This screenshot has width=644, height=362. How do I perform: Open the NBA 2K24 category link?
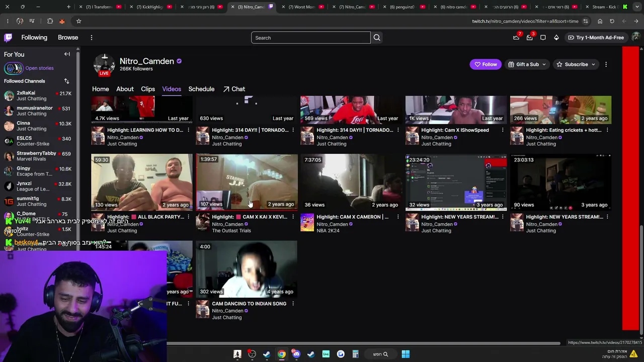point(328,231)
